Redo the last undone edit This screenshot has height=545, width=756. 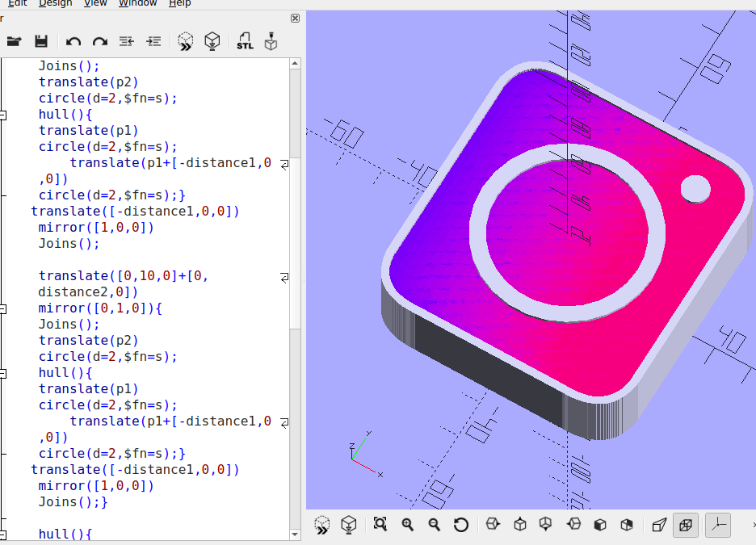coord(100,41)
